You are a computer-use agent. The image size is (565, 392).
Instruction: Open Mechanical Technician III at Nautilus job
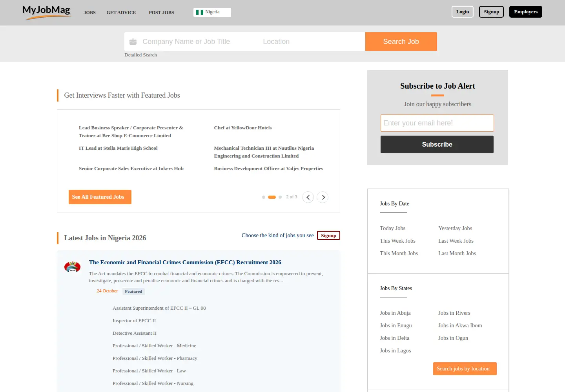tap(264, 152)
